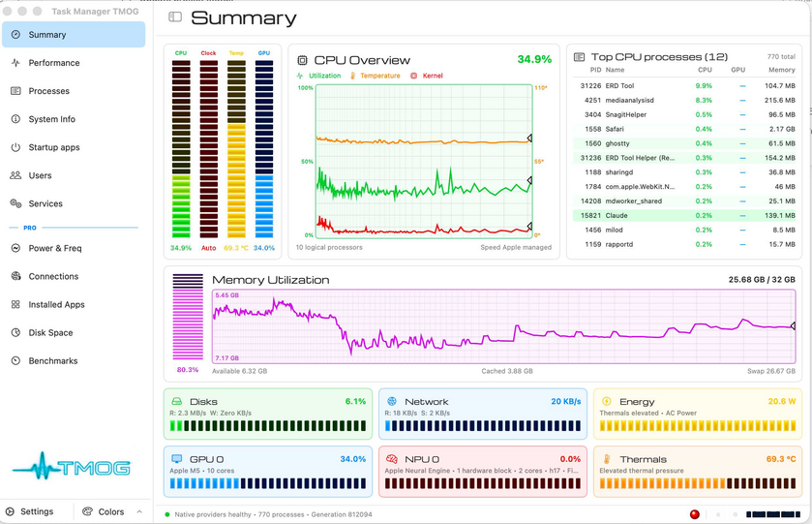The width and height of the screenshot is (812, 524).
Task: Expand the Colors menu chevron
Action: pyautogui.click(x=139, y=511)
